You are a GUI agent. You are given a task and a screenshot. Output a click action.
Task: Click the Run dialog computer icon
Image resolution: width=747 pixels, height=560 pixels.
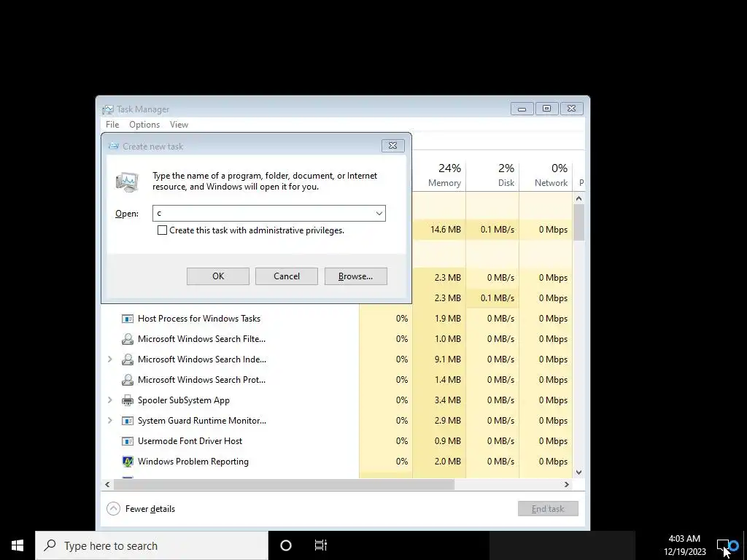point(127,182)
